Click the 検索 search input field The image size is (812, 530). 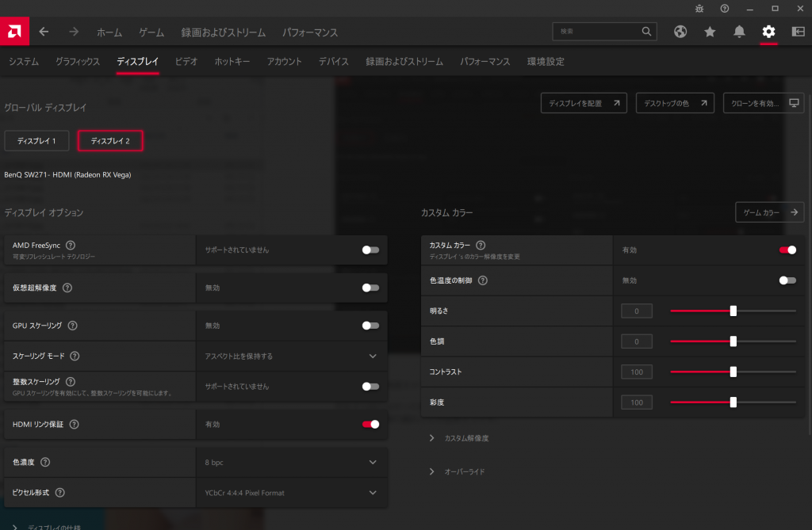(x=599, y=32)
